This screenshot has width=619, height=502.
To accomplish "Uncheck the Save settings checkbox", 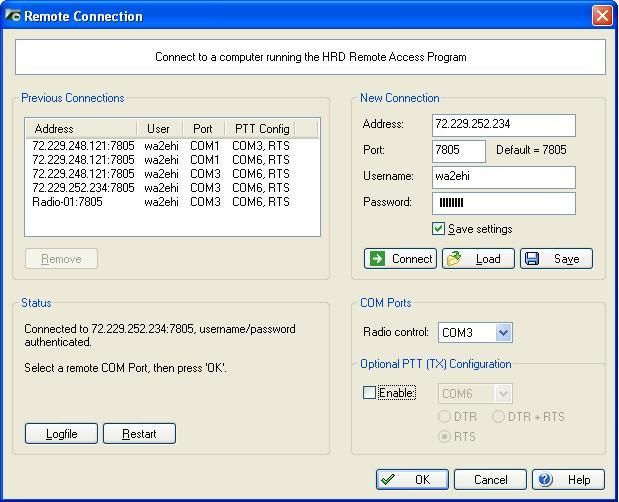I will coord(438,229).
